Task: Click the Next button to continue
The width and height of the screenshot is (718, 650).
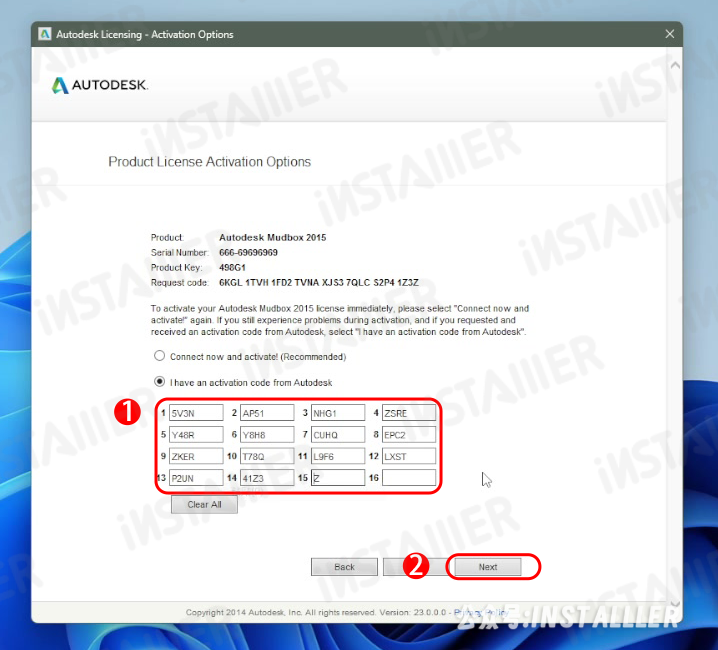Action: pos(488,567)
